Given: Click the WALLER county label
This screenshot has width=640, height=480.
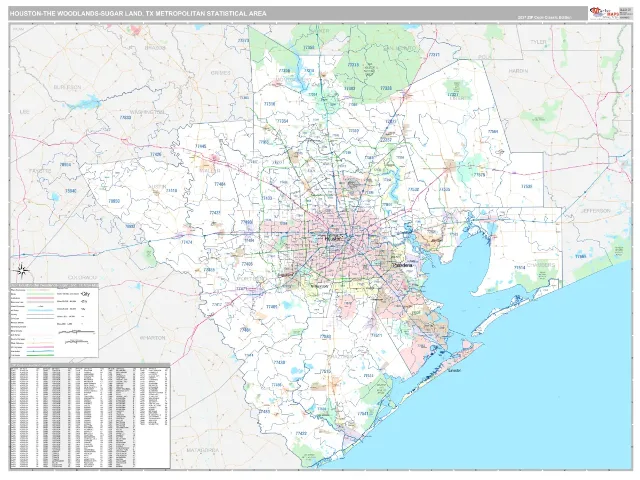Looking at the screenshot, I should (210, 171).
